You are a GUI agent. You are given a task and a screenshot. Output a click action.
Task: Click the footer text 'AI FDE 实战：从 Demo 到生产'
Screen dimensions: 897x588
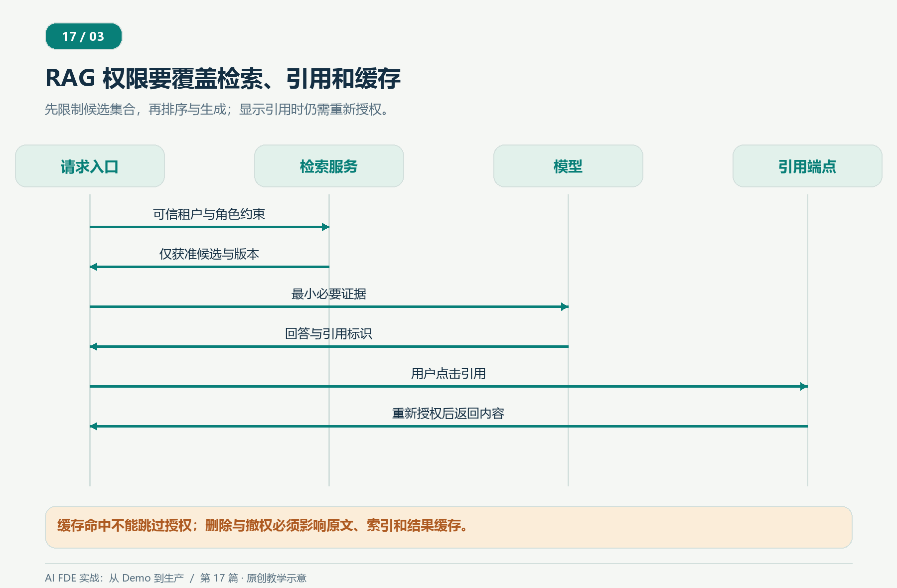(x=114, y=578)
